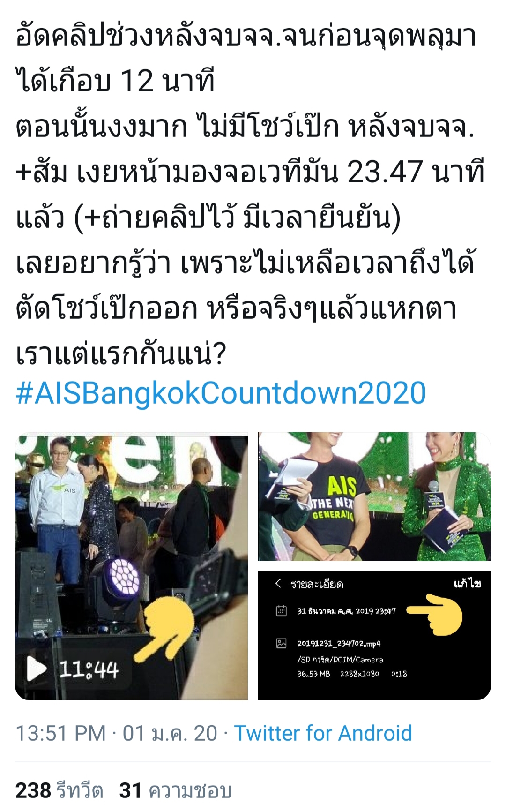Tap back arrow beside รายละเอียด

[x=278, y=583]
